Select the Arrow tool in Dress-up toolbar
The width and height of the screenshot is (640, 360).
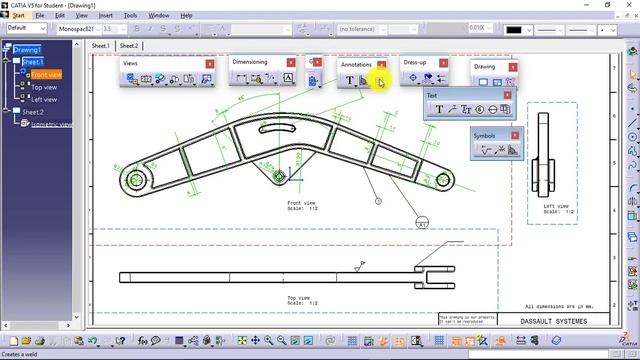[x=441, y=78]
